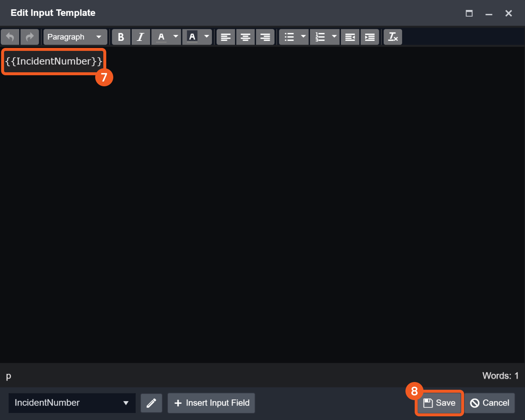Apply bold formatting
The width and height of the screenshot is (525, 420).
121,37
